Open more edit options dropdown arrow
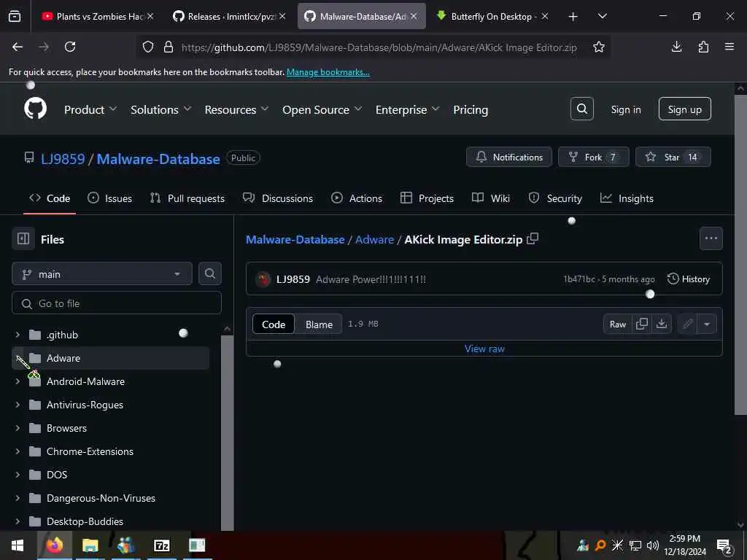This screenshot has width=747, height=560. [x=707, y=324]
